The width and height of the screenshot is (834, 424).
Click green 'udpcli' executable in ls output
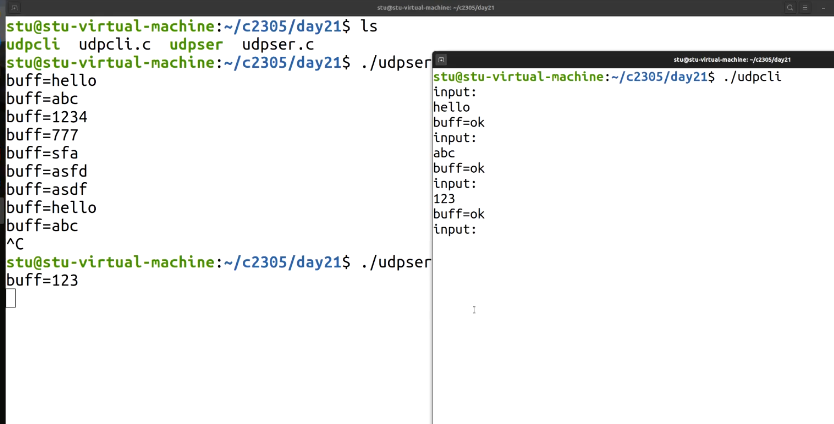tap(33, 45)
